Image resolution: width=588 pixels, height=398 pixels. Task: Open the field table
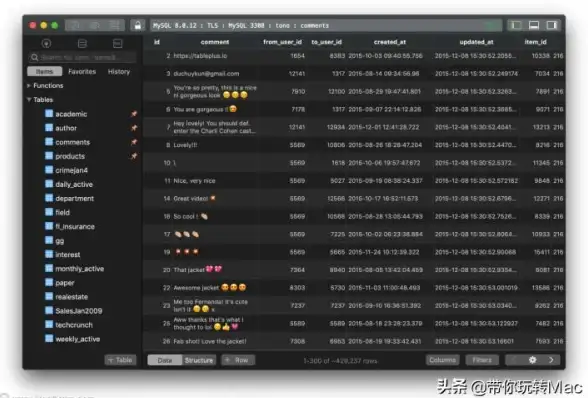click(62, 212)
